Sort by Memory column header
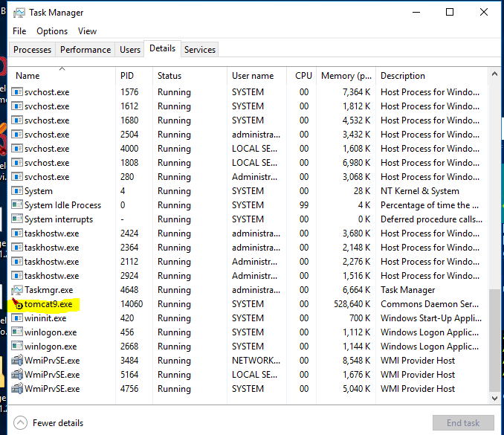 click(x=346, y=76)
